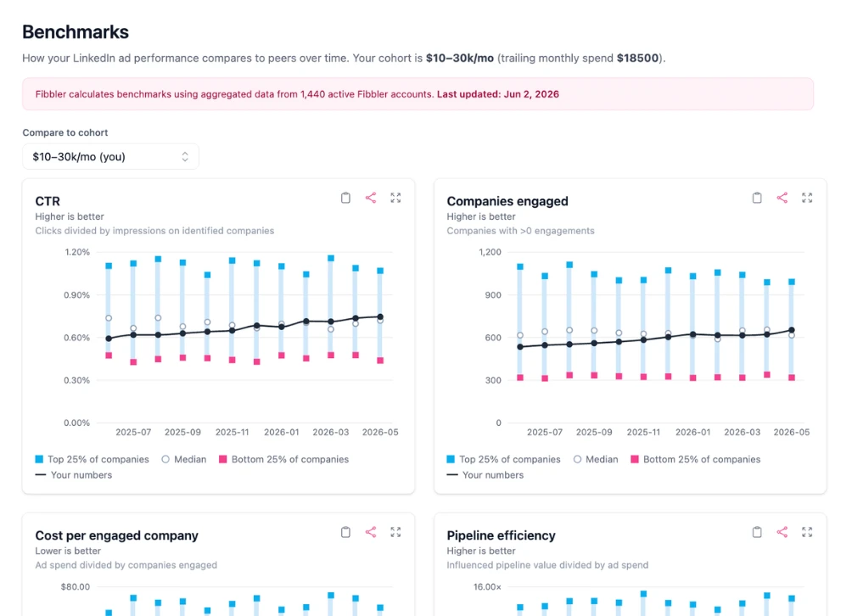Click the CTR chart title
The width and height of the screenshot is (852, 616).
(48, 201)
